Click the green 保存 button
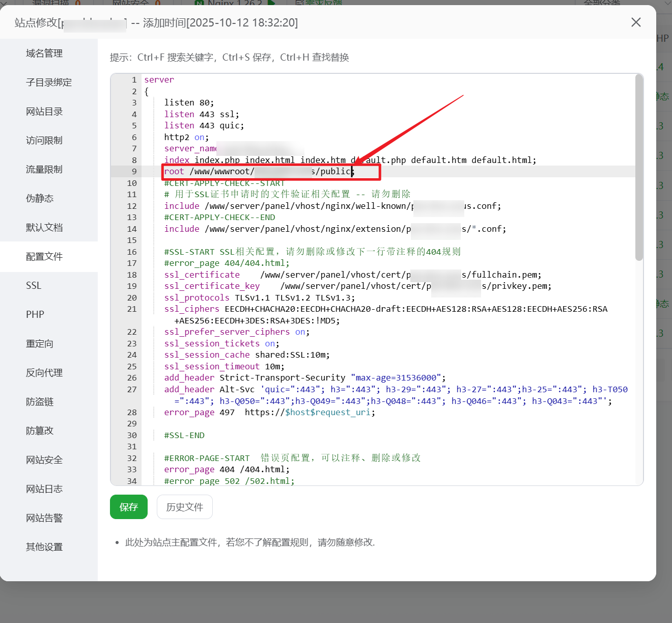Image resolution: width=672 pixels, height=623 pixels. (x=129, y=507)
